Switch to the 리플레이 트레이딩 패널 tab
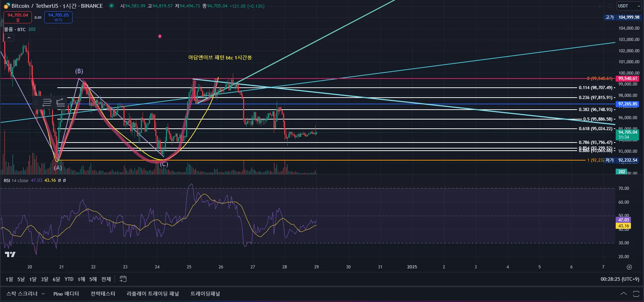This screenshot has width=644, height=302. 153,294
